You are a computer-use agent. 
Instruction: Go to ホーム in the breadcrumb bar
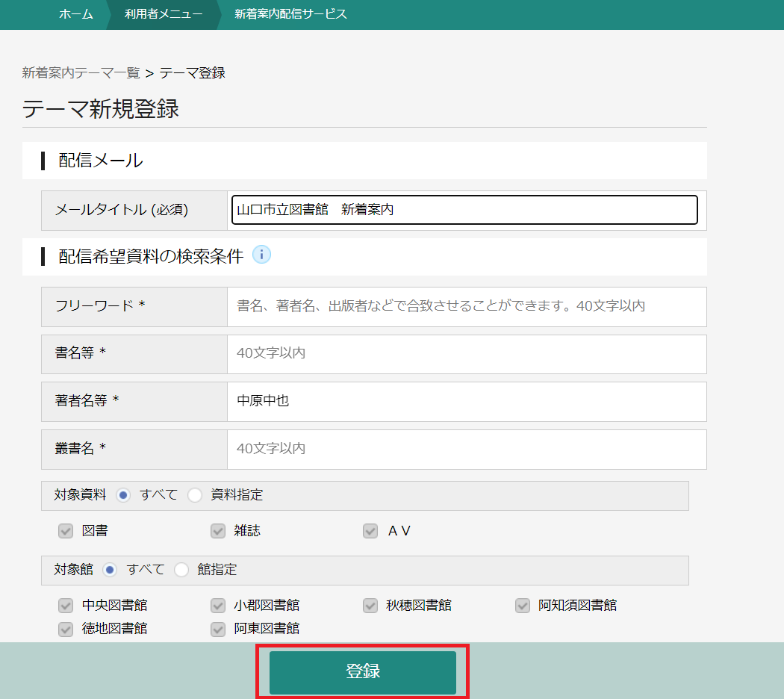pos(76,14)
